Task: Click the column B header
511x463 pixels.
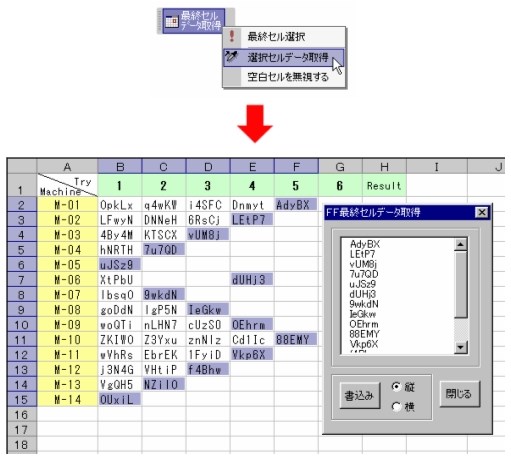Action: point(120,166)
